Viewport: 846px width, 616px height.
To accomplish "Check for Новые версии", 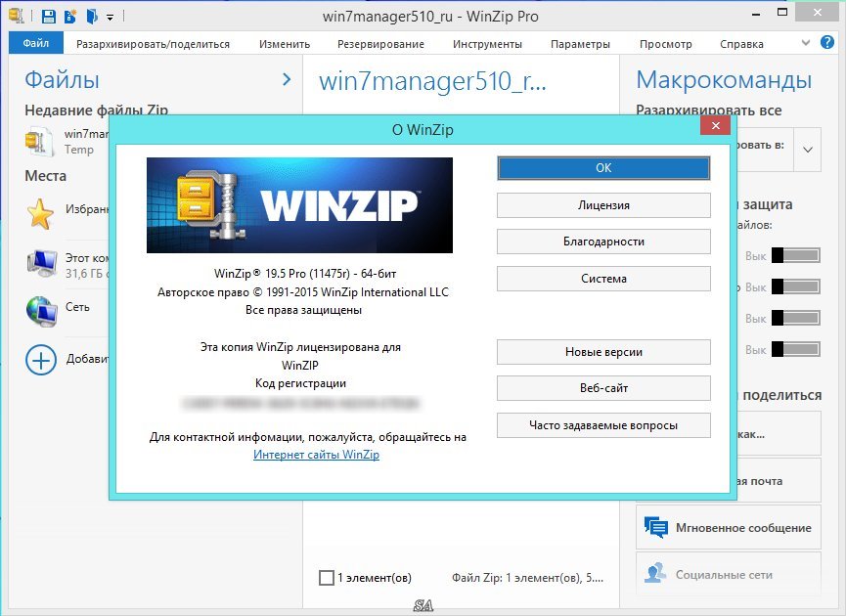I will click(603, 352).
